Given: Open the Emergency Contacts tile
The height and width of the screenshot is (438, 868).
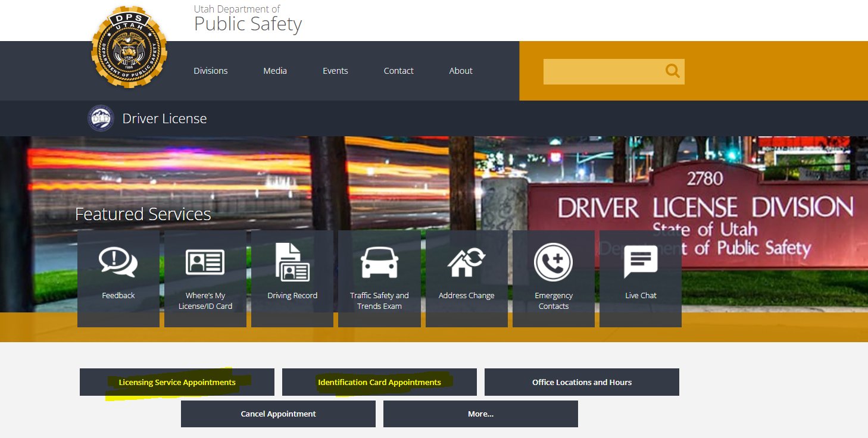Looking at the screenshot, I should coord(554,279).
